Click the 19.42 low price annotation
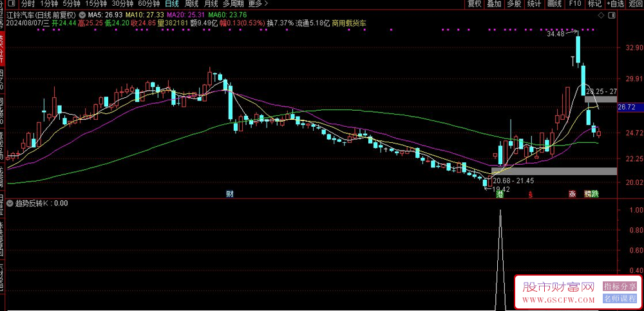 click(502, 189)
